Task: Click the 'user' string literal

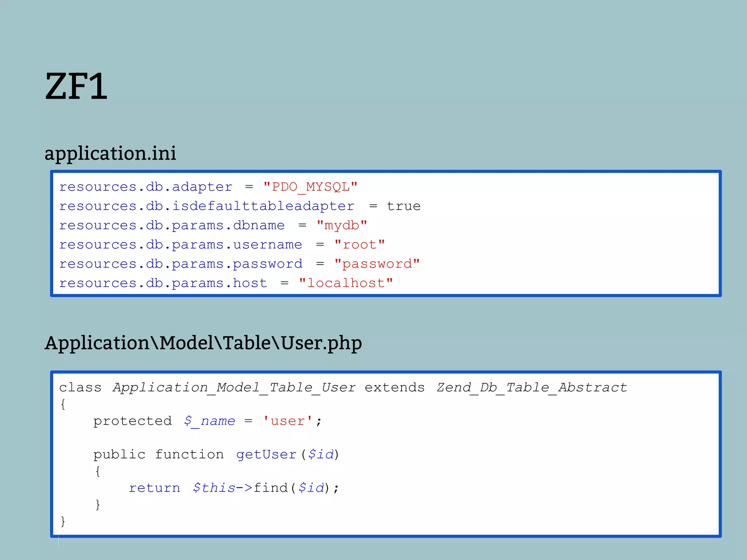Action: coord(288,421)
